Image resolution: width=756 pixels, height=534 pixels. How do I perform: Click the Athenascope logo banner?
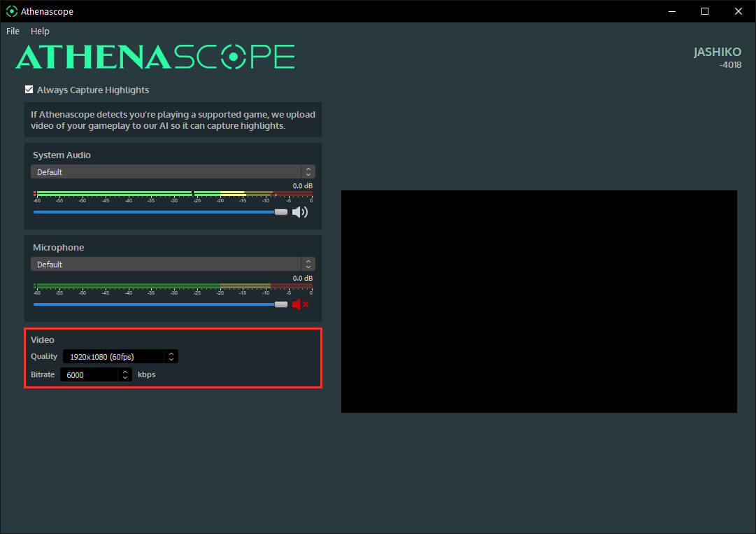[x=155, y=57]
